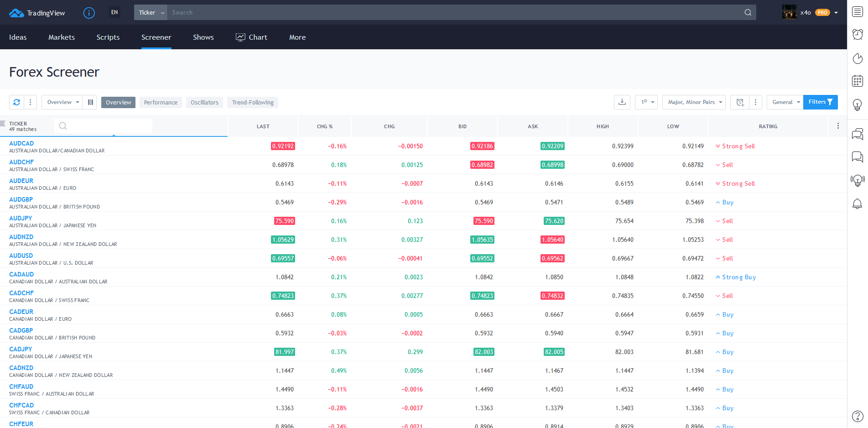
Task: Toggle the flag filter beside TICKER header
Action: 3,124
